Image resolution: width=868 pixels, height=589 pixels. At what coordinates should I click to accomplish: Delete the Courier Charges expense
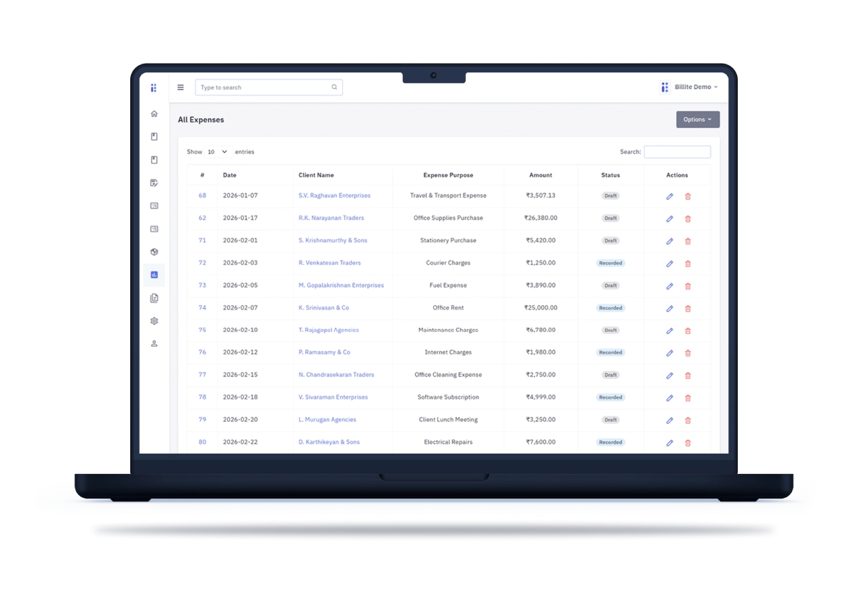pyautogui.click(x=688, y=263)
